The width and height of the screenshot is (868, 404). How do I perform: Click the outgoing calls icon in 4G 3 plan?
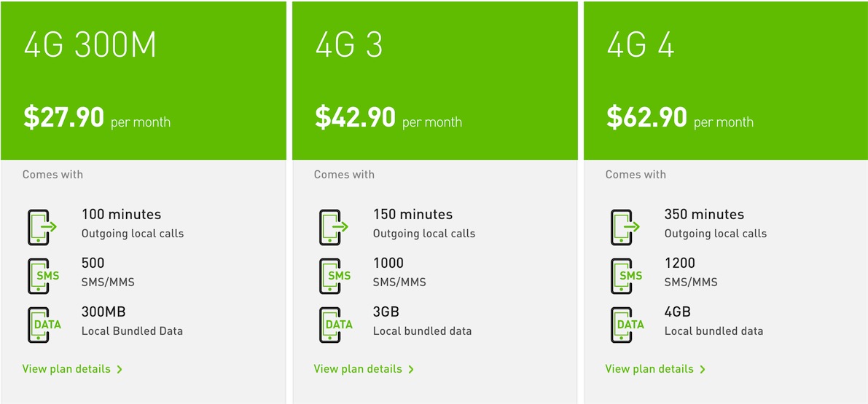[333, 227]
